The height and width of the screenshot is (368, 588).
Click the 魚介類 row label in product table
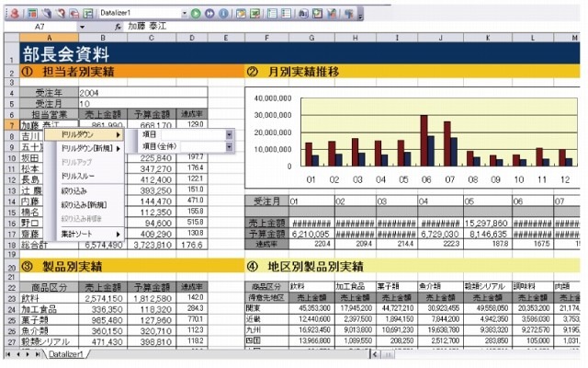click(49, 331)
